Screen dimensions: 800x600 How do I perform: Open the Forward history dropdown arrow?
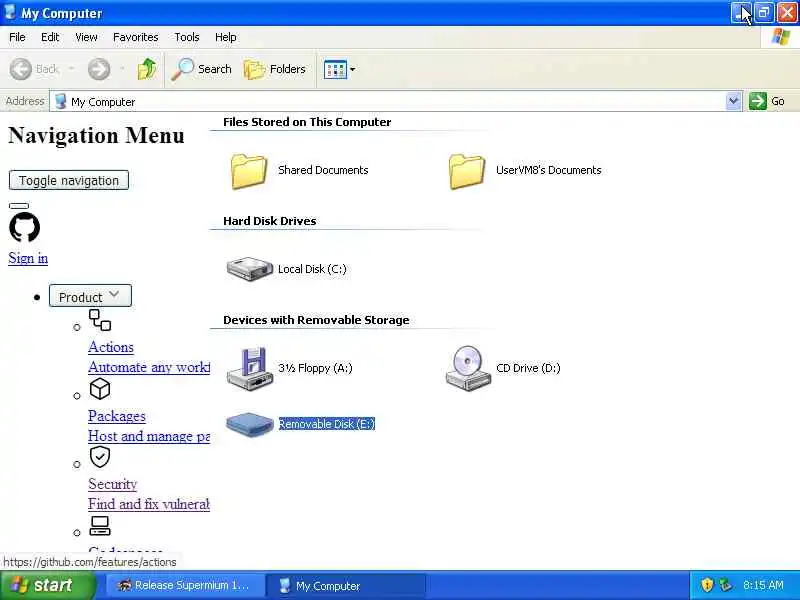(x=122, y=68)
